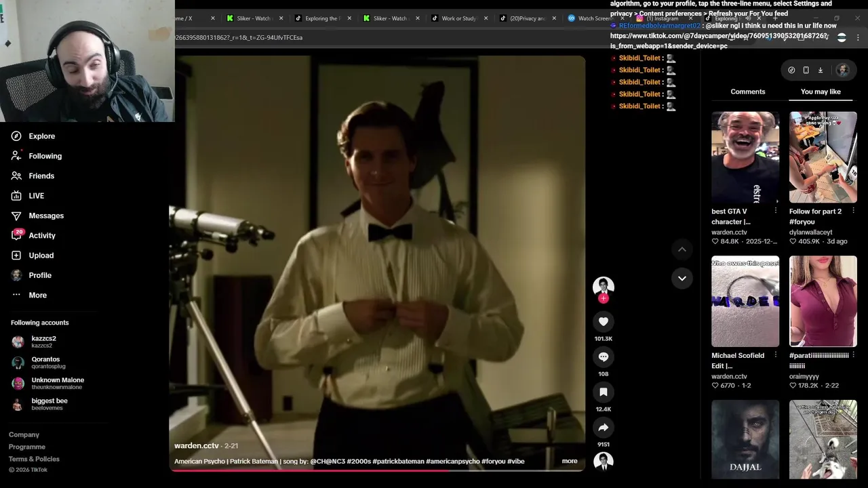Open Unknown Malone following account
Viewport: 868px width, 488px height.
pos(47,383)
